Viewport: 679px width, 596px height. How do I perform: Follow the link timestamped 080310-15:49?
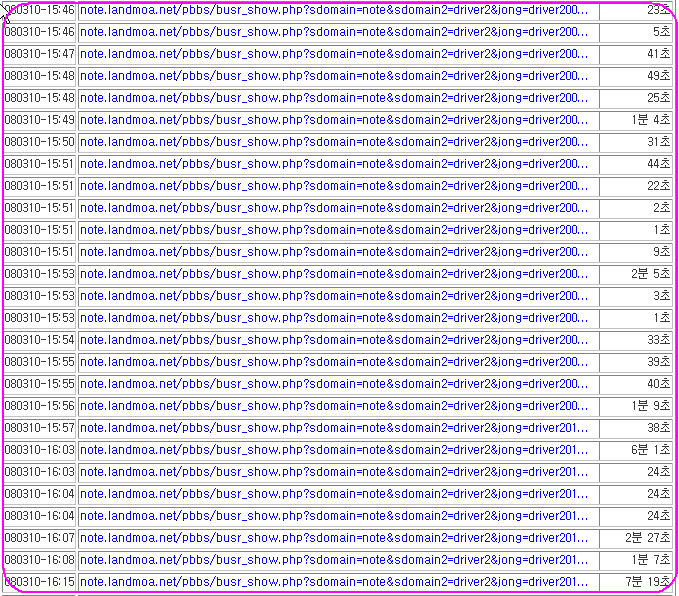[334, 120]
